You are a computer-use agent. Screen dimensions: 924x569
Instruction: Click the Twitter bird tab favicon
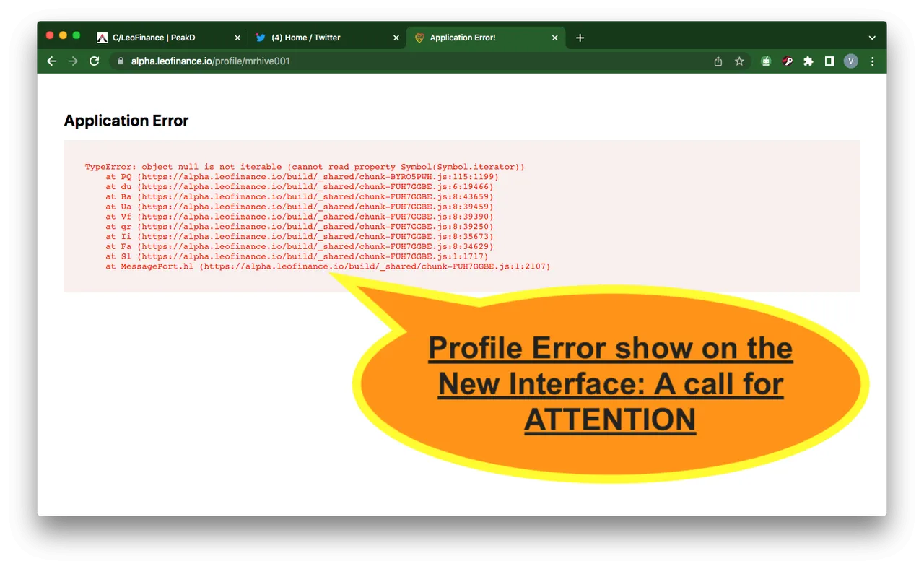[x=261, y=38]
